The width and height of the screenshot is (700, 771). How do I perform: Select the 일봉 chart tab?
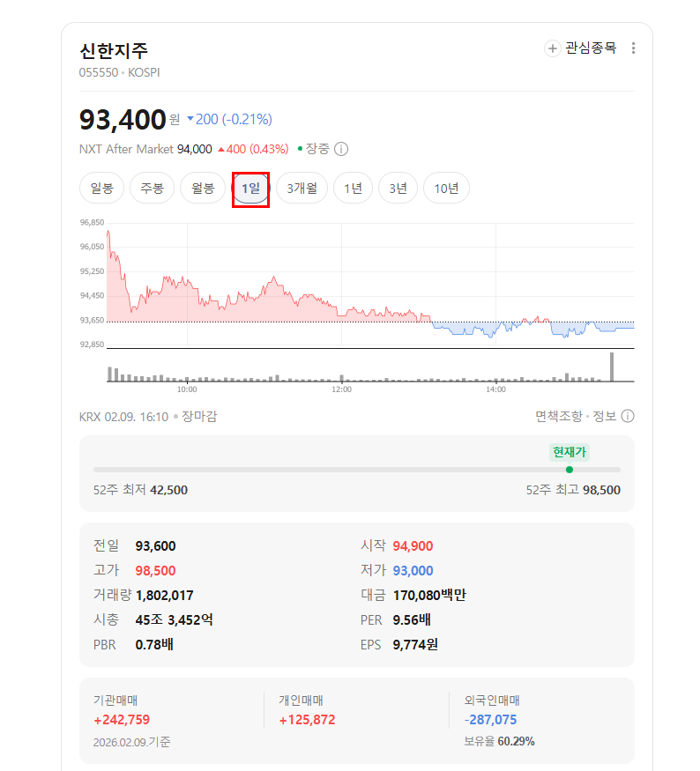[102, 188]
